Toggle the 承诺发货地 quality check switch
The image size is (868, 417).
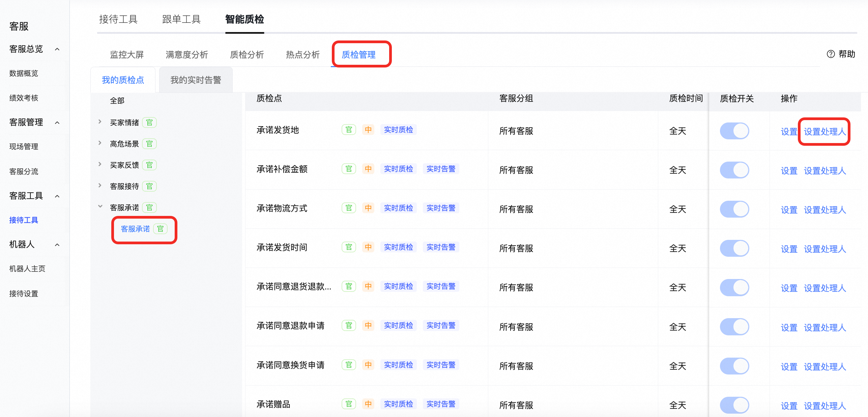[734, 131]
